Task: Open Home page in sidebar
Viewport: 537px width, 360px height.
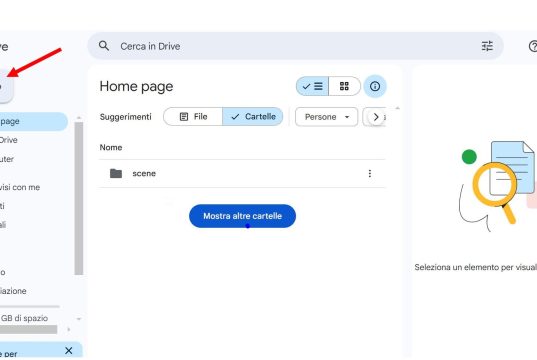Action: pos(33,121)
